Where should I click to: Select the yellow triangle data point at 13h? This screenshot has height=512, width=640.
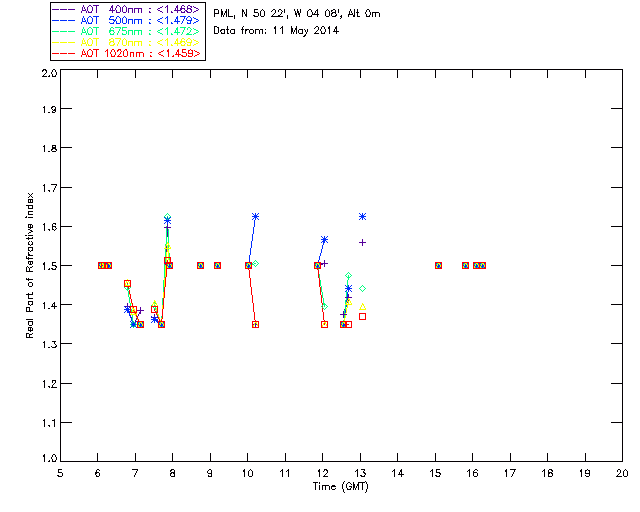[x=362, y=307]
